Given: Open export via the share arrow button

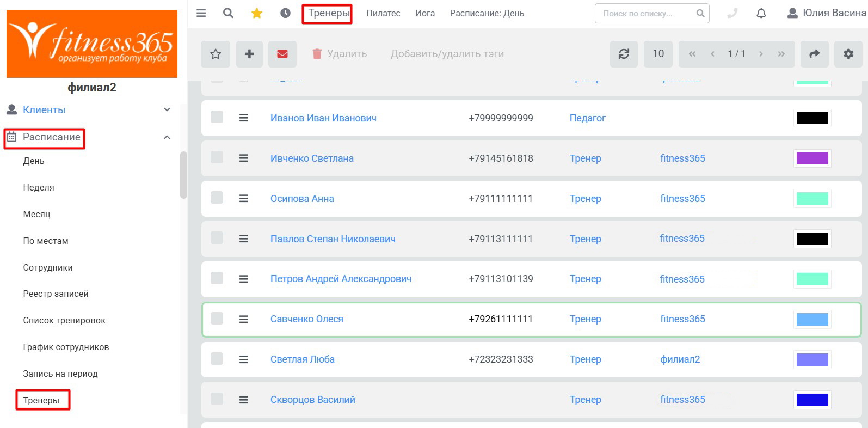Looking at the screenshot, I should tap(815, 54).
